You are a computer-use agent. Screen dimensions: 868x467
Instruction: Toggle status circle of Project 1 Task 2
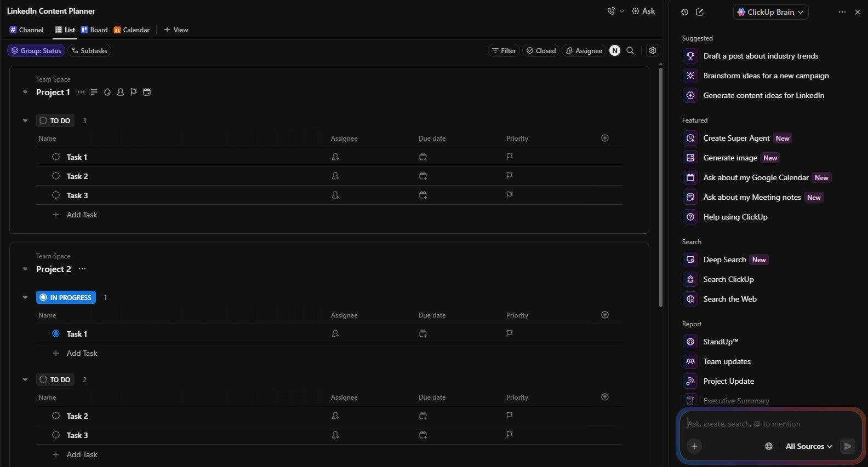pyautogui.click(x=56, y=176)
